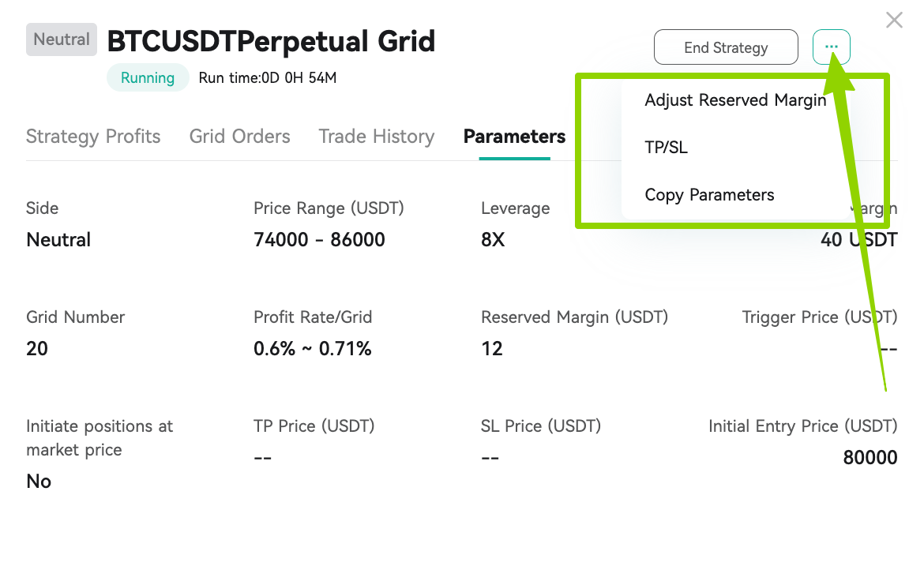924x570 pixels.
Task: Click the Grid Number value 20
Action: pos(37,349)
